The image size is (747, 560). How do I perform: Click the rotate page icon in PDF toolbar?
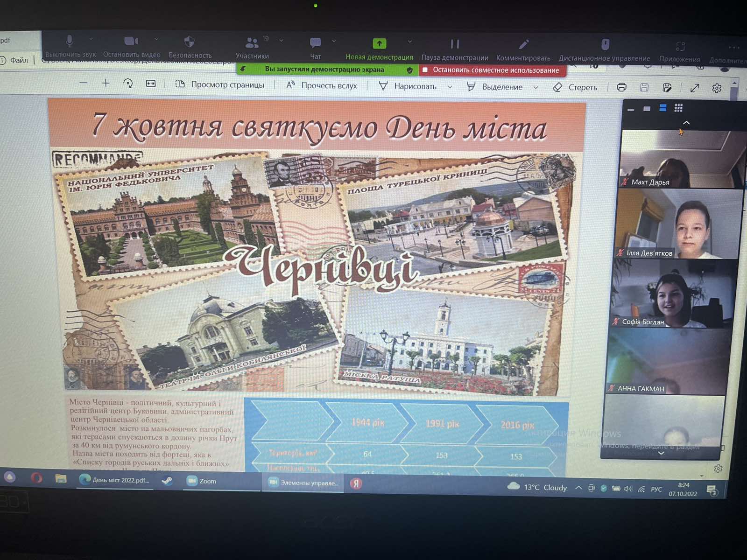tap(128, 84)
